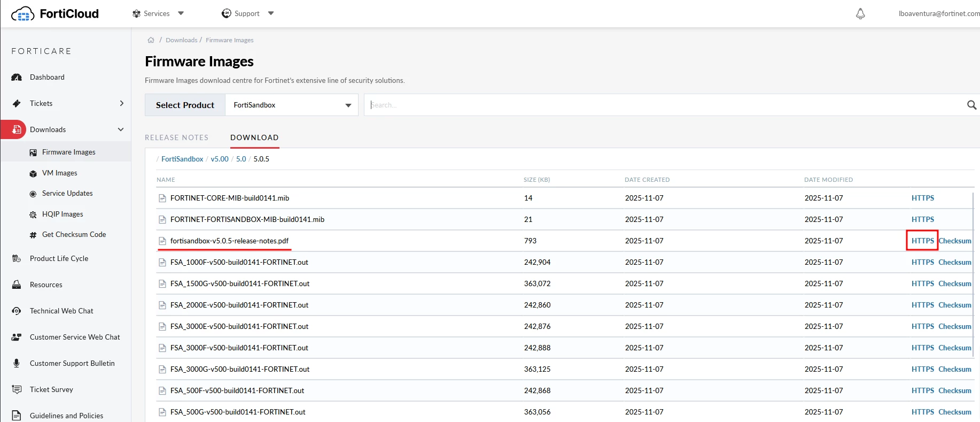Sort files by the NAME column header
Viewport: 980px width, 422px height.
(x=166, y=180)
